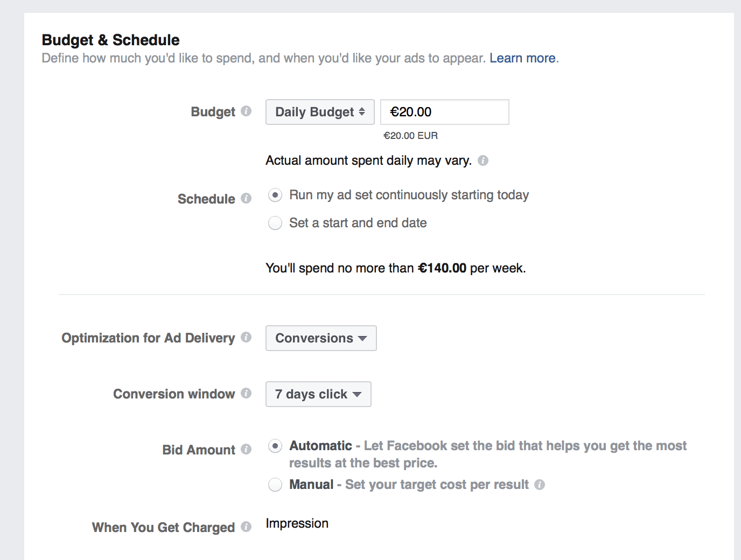Click the 'Set a start and end date' label
741x560 pixels.
[358, 223]
